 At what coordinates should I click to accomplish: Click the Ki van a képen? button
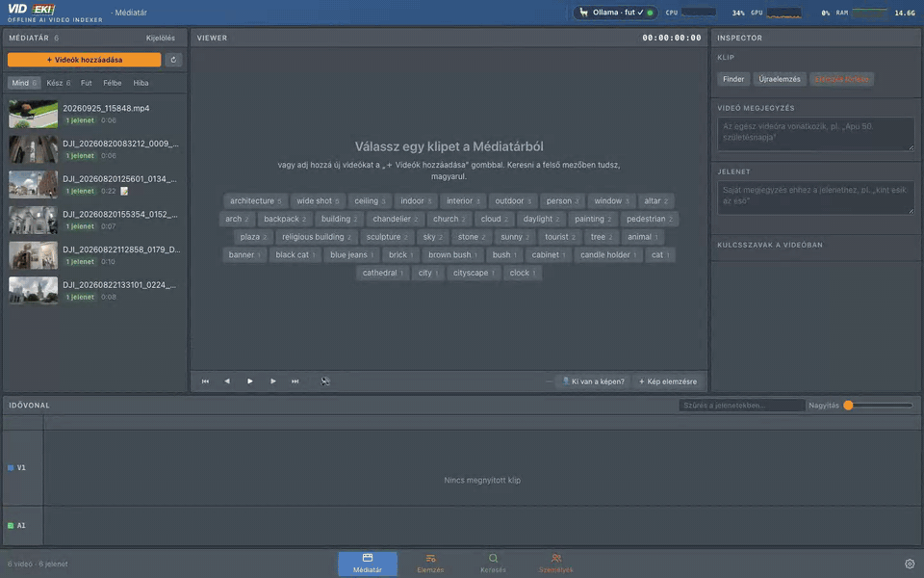[x=594, y=381]
